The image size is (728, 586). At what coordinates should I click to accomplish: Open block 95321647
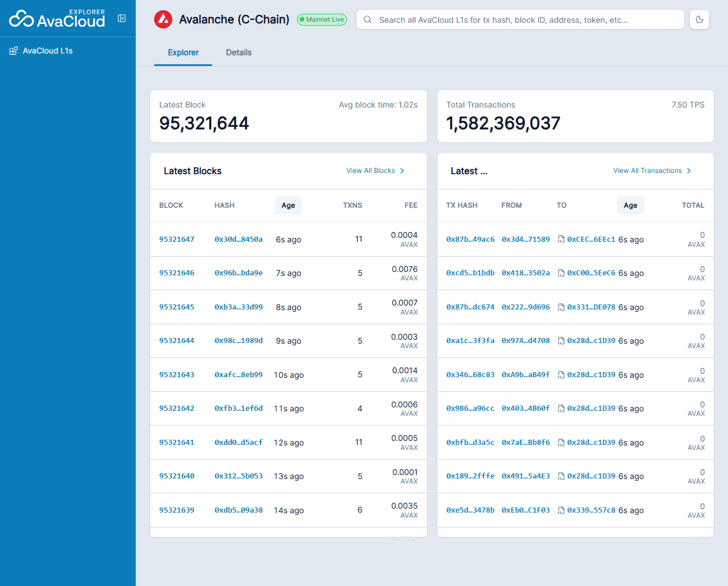pos(177,240)
